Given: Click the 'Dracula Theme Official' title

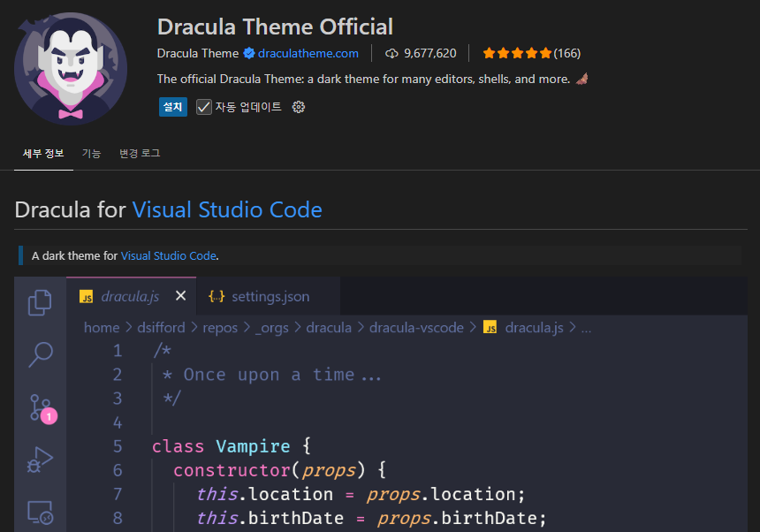Looking at the screenshot, I should click(276, 27).
